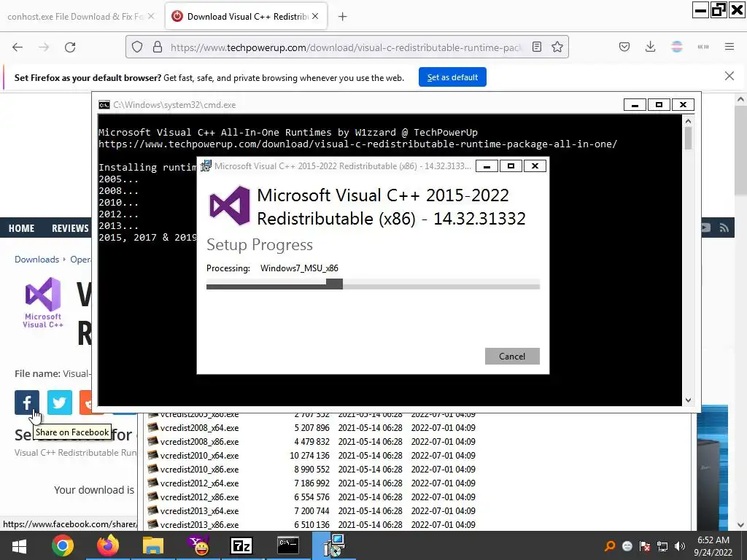Click the red flag Action Center tray icon
Viewport: 747px width, 560px height.
645,546
